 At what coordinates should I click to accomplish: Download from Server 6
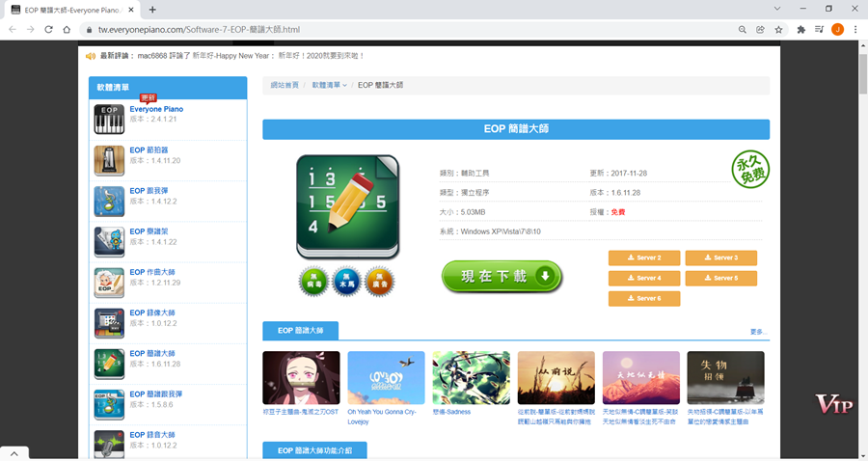pyautogui.click(x=644, y=299)
